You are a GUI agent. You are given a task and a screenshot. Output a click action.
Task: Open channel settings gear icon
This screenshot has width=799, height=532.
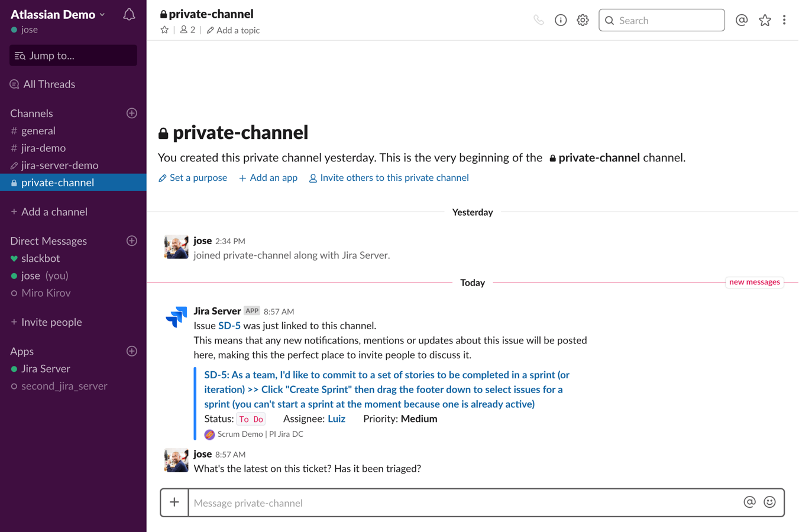coord(583,20)
